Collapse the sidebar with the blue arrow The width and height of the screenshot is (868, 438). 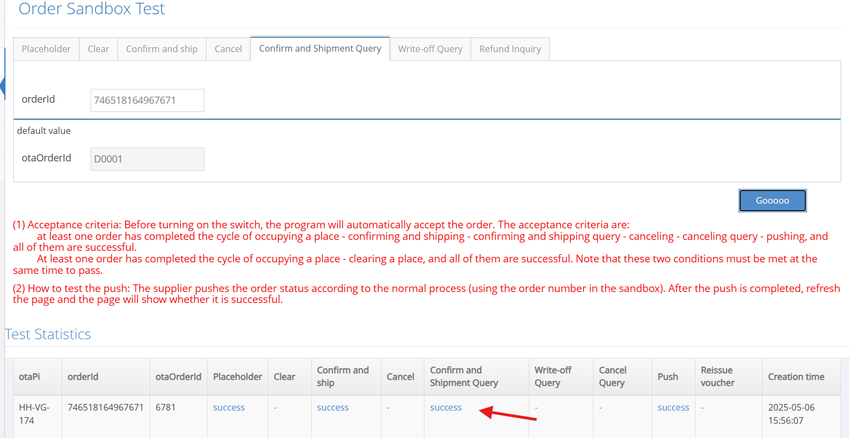click(2, 87)
